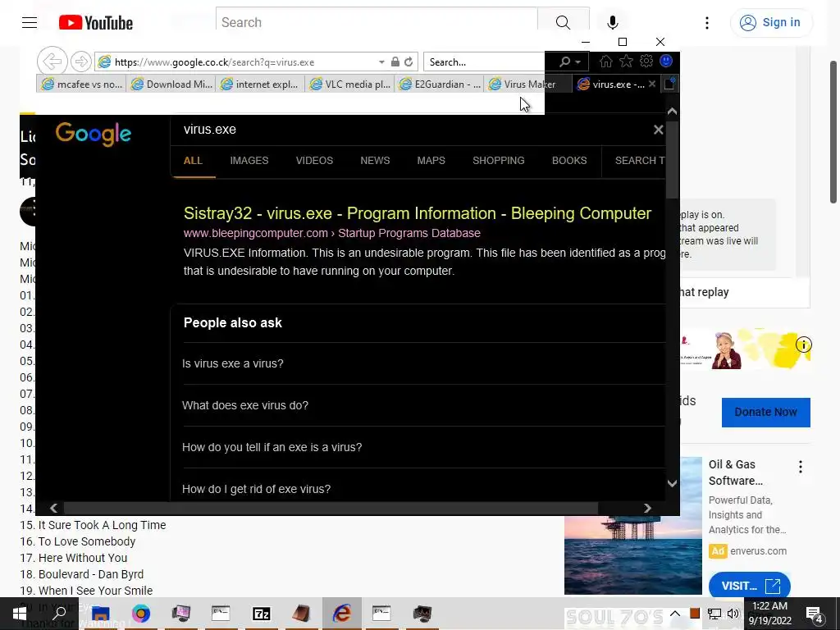Click the VISIT button on enverus ad
The height and width of the screenshot is (630, 840).
(x=750, y=586)
